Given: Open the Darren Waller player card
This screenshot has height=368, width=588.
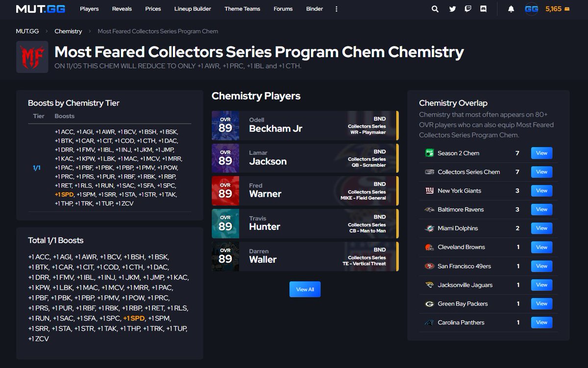Looking at the screenshot, I should pyautogui.click(x=305, y=256).
